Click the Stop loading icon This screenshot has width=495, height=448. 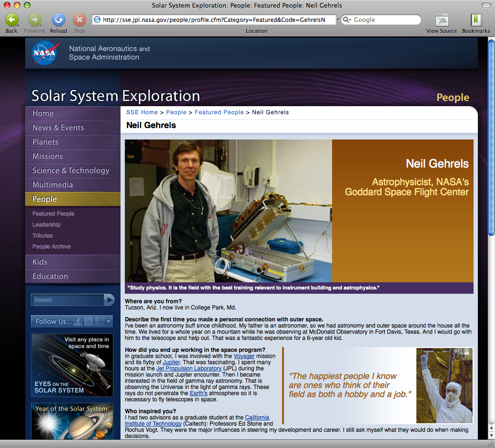pos(80,20)
